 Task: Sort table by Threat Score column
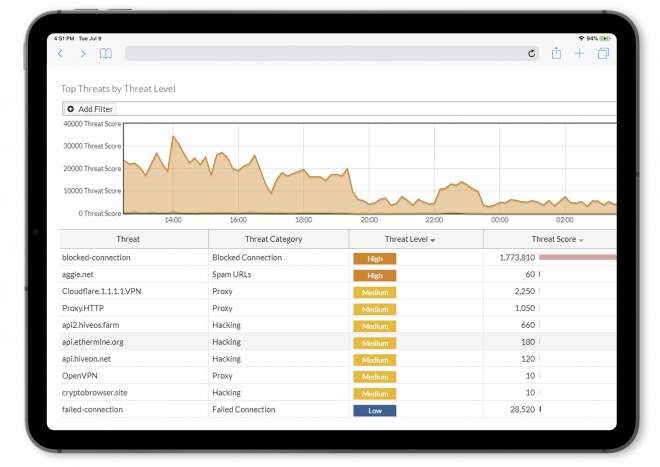[557, 240]
